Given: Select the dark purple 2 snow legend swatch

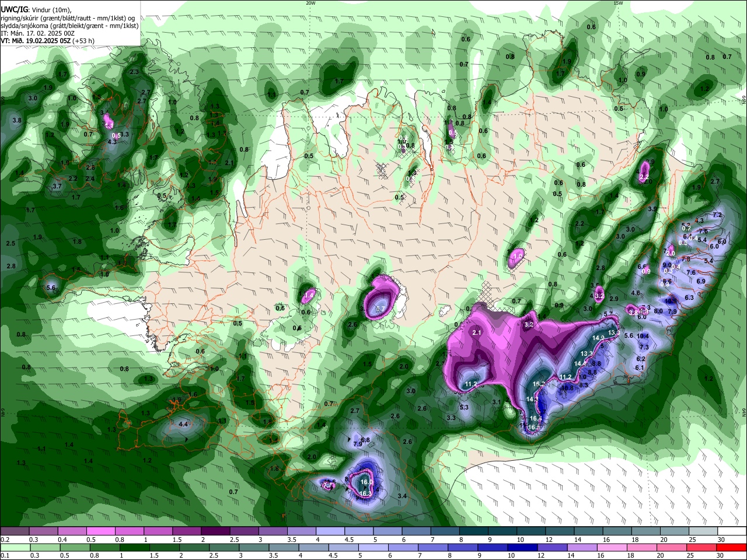Looking at the screenshot, I should 215,531.
